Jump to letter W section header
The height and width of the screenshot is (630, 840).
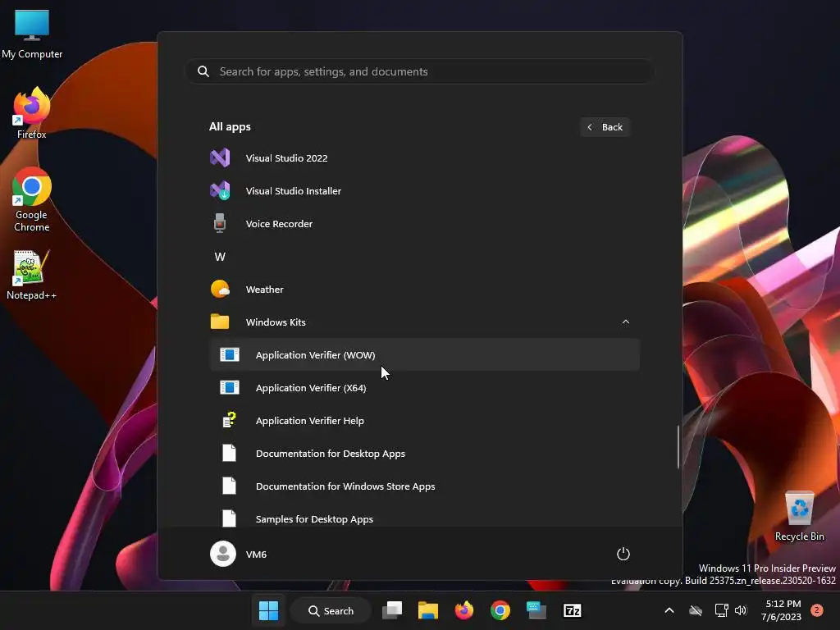[x=220, y=257]
